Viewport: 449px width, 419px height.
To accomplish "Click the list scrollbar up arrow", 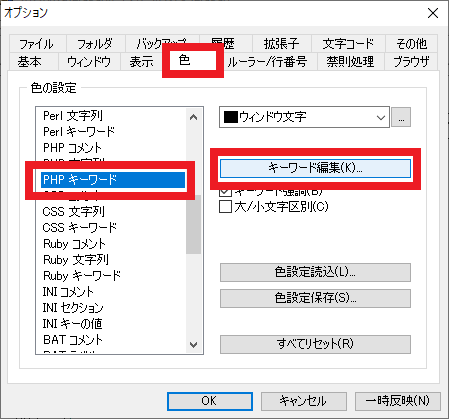I will click(193, 117).
